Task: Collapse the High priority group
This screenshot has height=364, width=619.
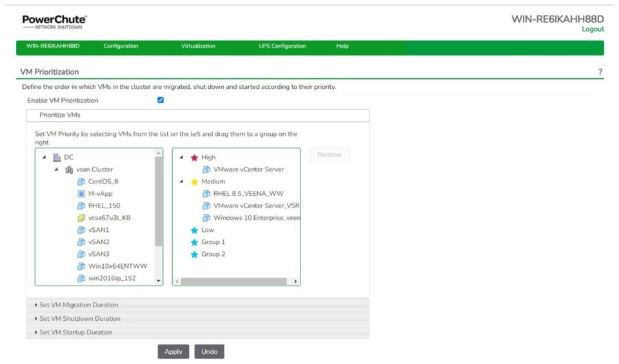Action: point(181,157)
